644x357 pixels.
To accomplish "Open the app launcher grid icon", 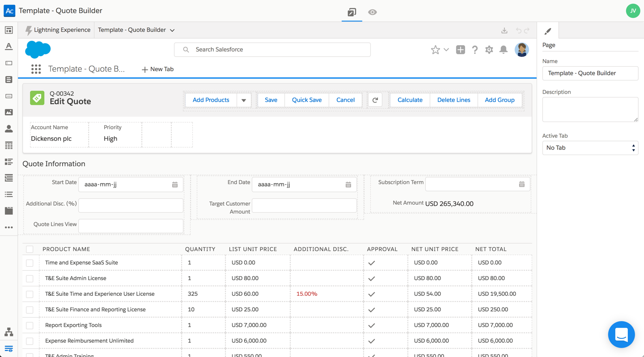I will (x=36, y=69).
